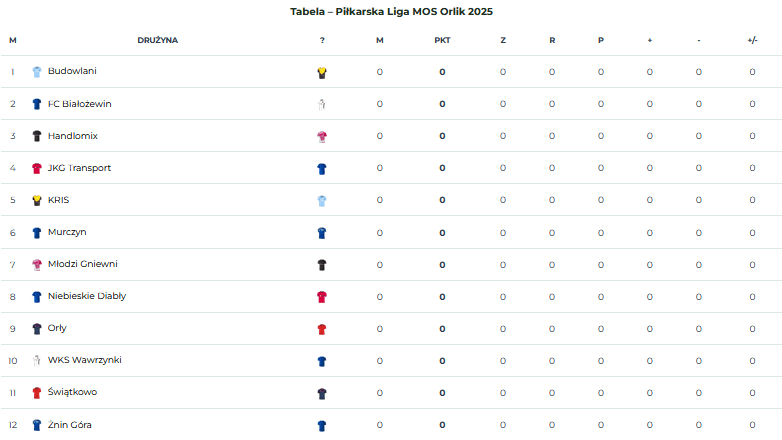Click the KRIS yellow jersey icon
This screenshot has height=440, width=782.
(37, 200)
